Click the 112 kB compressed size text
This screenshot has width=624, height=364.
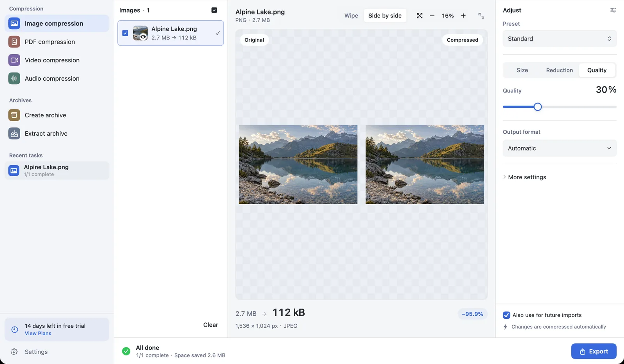click(289, 313)
